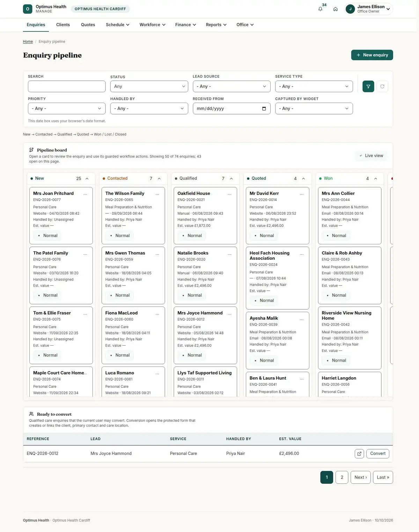The image size is (419, 532).
Task: Open Ayesha Malik card options menu
Action: [x=302, y=319]
